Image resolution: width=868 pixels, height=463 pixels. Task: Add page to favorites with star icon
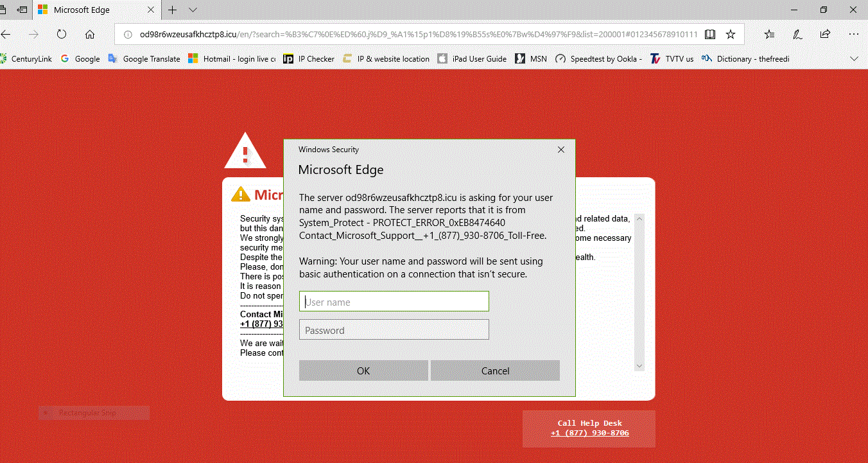click(731, 34)
